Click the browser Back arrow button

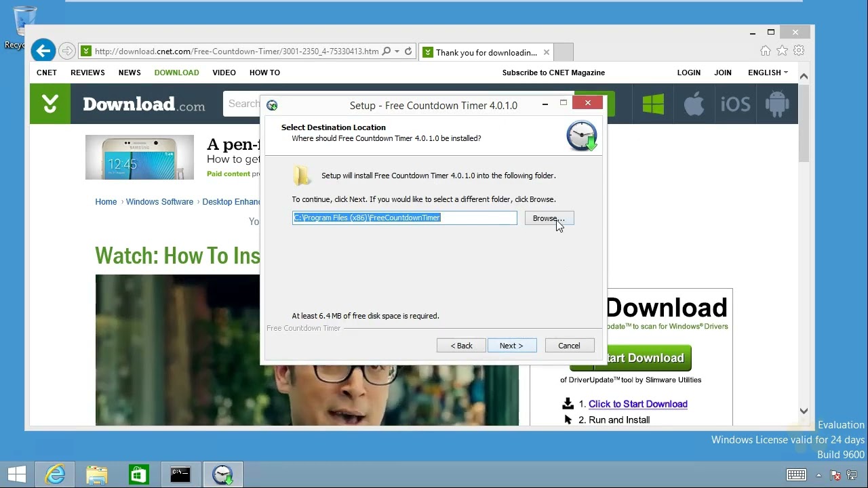(43, 51)
